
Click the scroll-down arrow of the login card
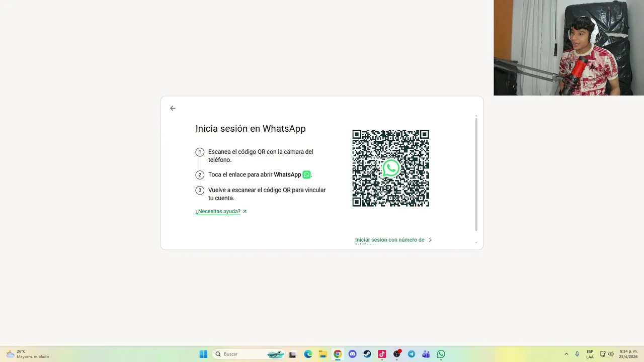pos(476,242)
